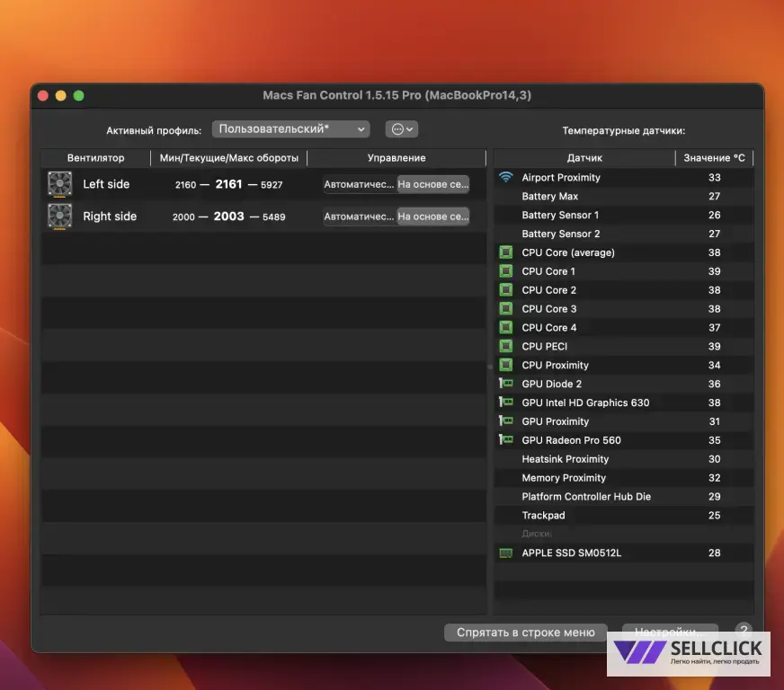
Task: Click the Вентилятор column header
Action: pyautogui.click(x=95, y=158)
